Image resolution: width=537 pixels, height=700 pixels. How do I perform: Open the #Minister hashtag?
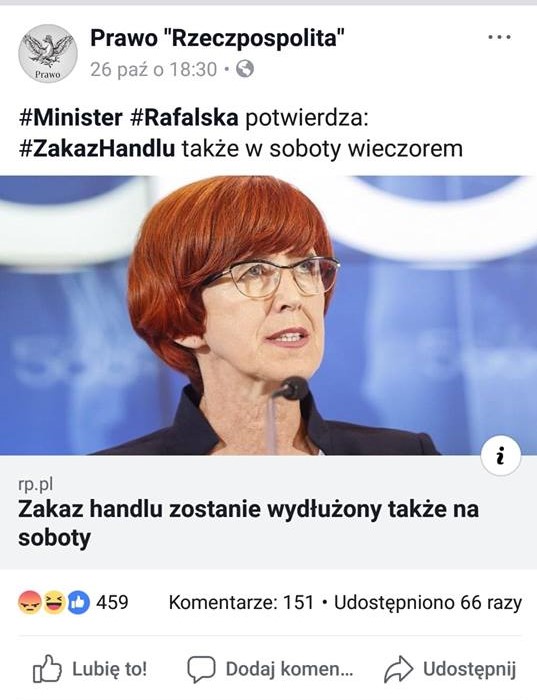(x=71, y=118)
